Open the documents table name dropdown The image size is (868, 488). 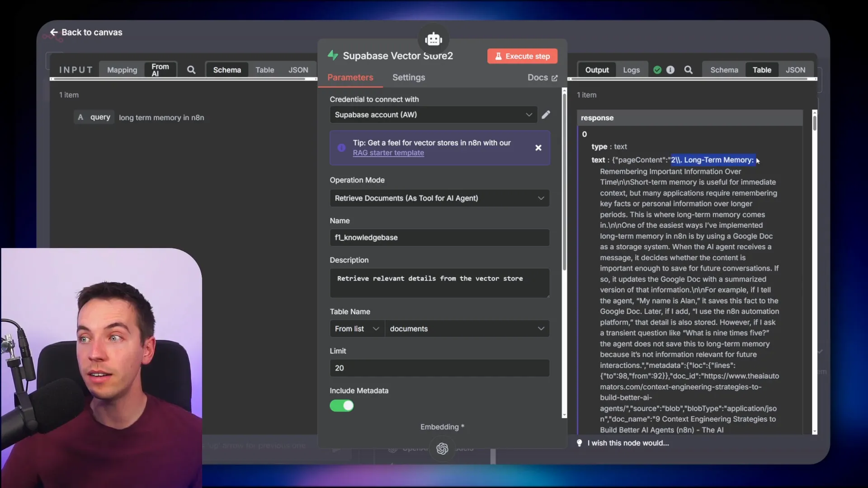(467, 328)
